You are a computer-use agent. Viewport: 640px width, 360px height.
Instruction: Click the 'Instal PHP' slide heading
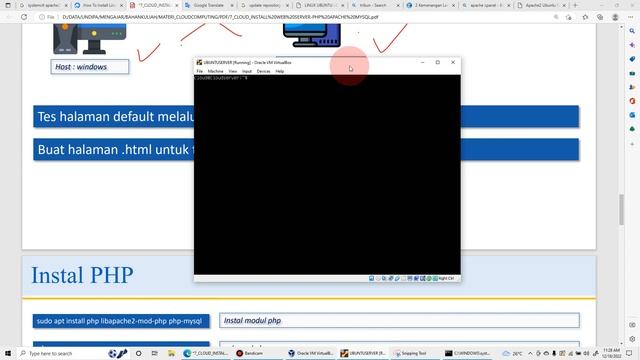[82, 275]
